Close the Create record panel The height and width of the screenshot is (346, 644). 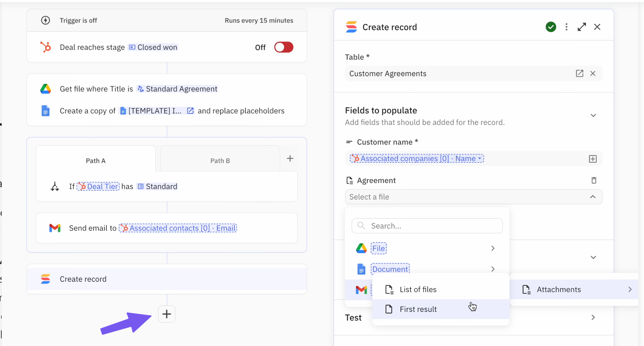[x=597, y=27]
